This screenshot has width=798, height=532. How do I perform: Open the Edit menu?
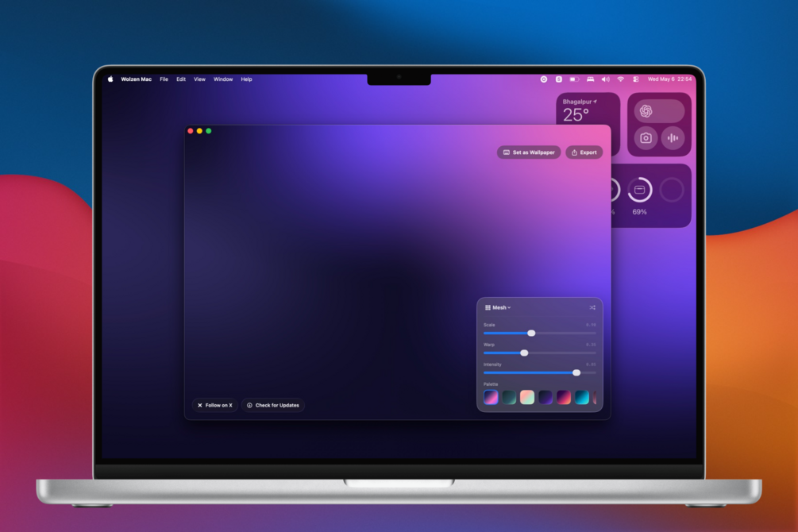(x=181, y=79)
